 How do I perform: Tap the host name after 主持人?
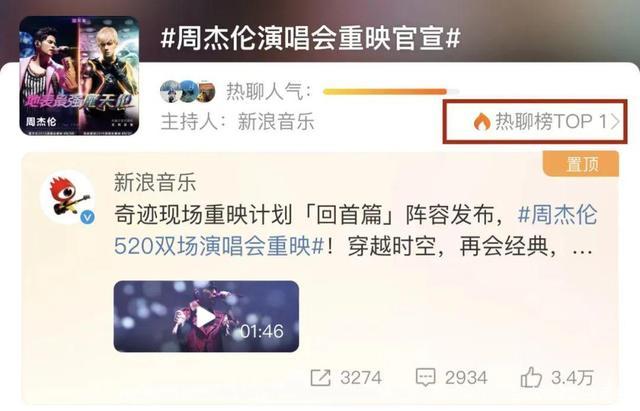[x=276, y=122]
